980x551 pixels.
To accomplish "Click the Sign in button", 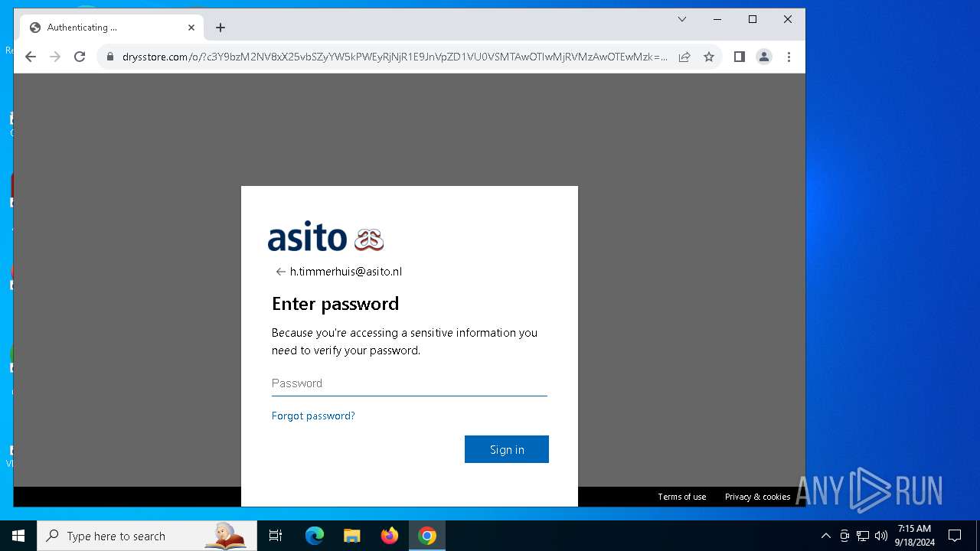I will (507, 449).
